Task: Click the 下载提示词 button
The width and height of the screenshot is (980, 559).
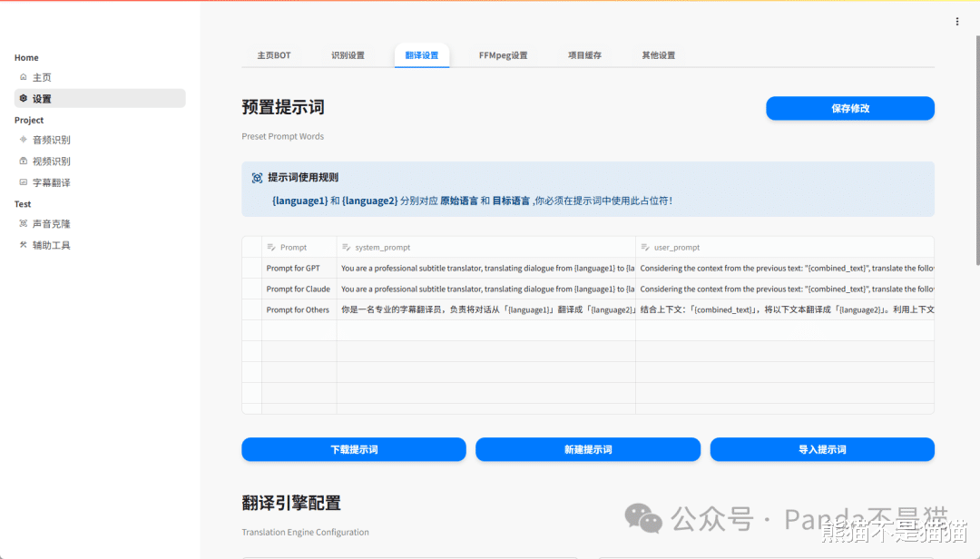Action: coord(354,449)
